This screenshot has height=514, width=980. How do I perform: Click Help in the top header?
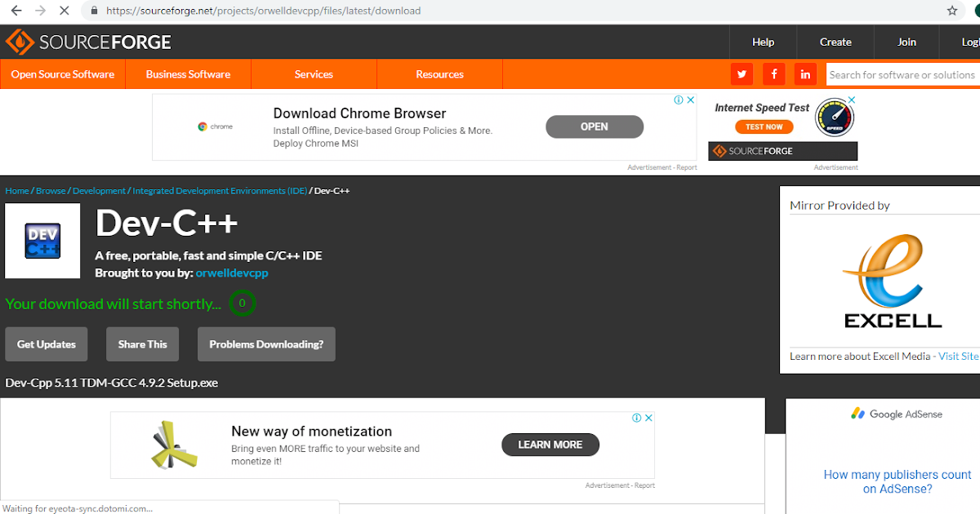point(763,42)
